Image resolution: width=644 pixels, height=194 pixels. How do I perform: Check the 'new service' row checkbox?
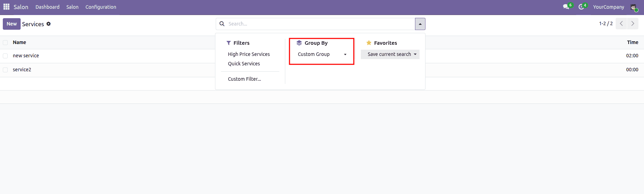(5, 56)
